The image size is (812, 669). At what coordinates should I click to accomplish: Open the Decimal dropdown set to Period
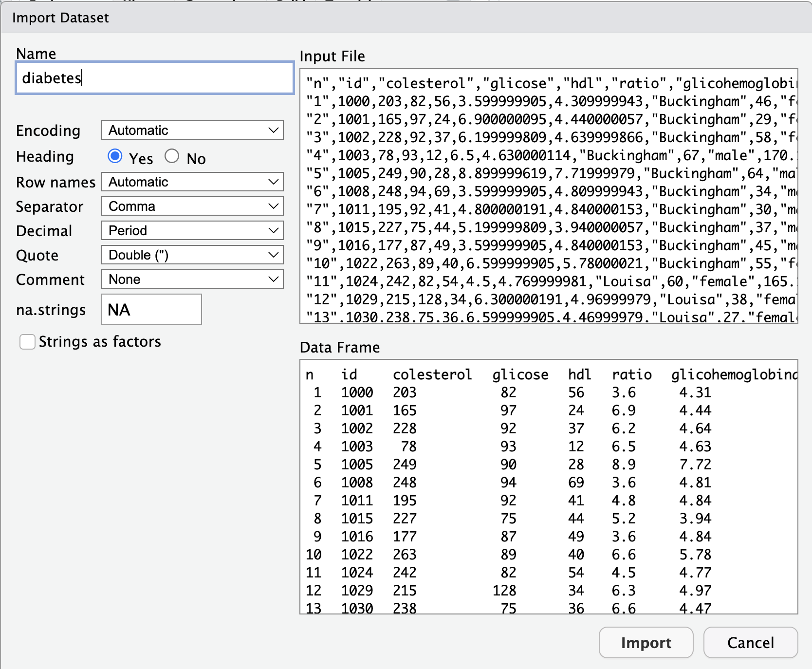click(x=192, y=230)
